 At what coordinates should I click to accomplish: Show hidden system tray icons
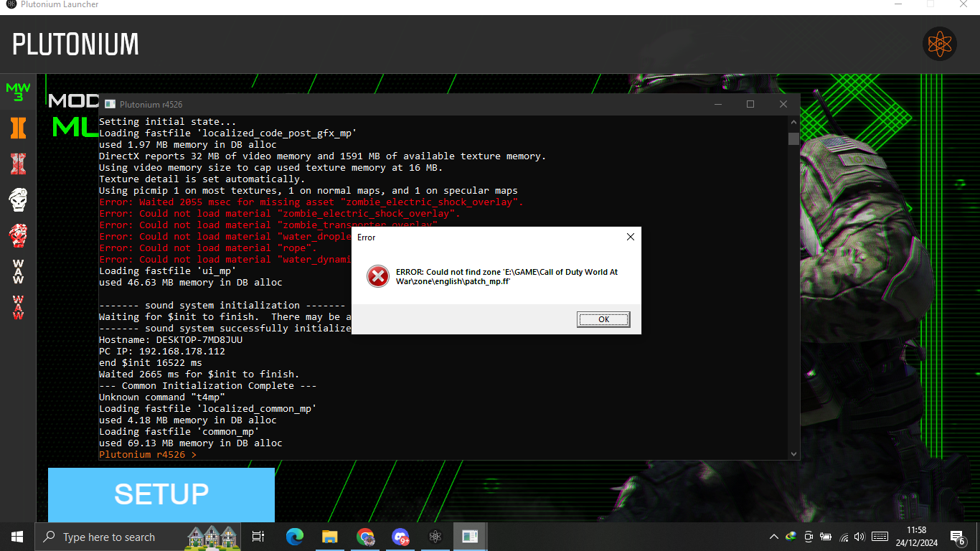[773, 537]
